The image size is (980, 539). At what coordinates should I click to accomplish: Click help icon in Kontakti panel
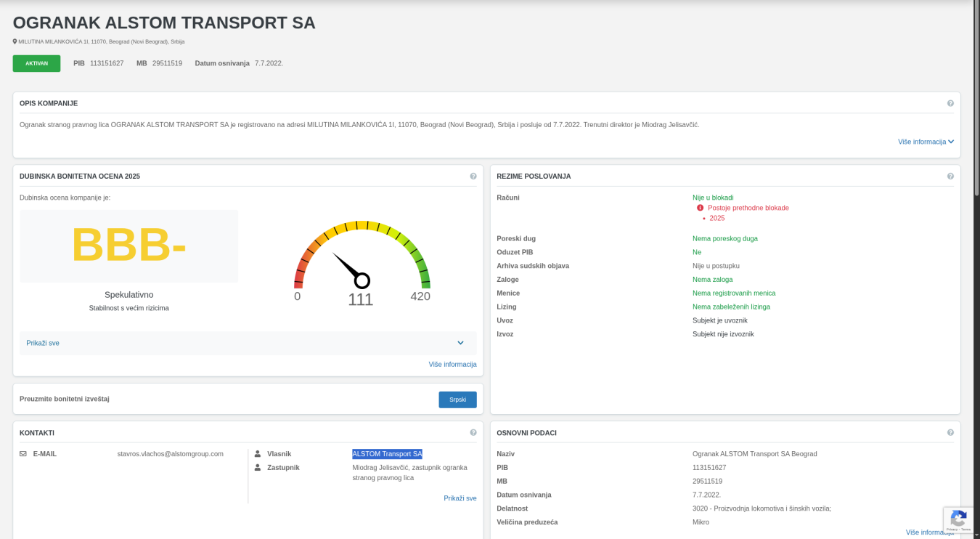[x=473, y=433]
